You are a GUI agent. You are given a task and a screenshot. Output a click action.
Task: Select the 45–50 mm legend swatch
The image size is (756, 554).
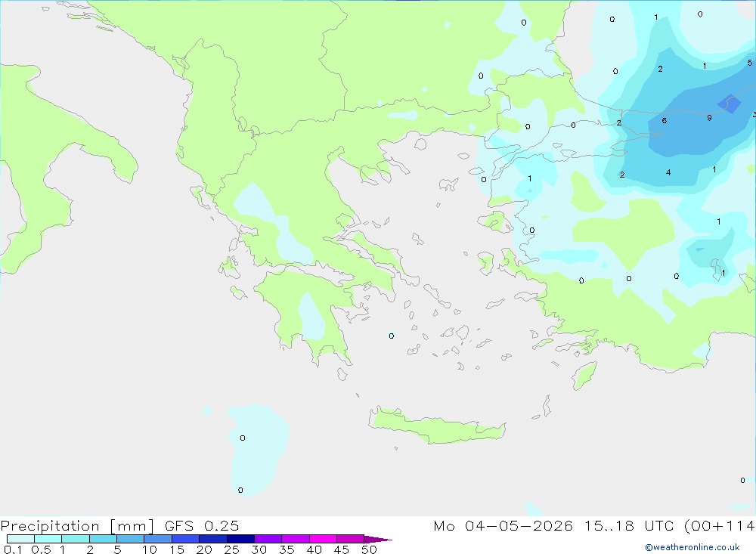coord(351,539)
